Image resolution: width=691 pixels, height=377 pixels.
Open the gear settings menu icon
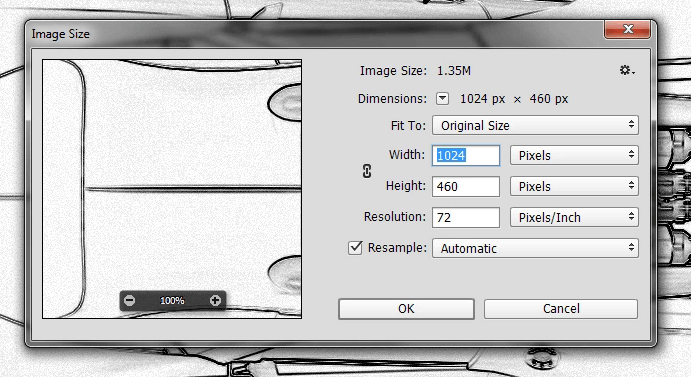coord(627,71)
